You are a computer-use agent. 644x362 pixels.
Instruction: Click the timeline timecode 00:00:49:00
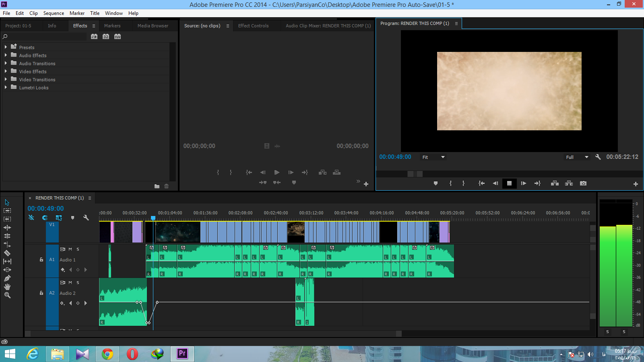(45, 208)
